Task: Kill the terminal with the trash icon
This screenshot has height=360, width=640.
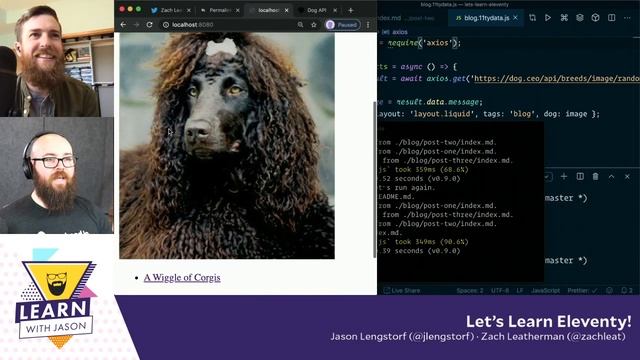Action: [x=596, y=176]
